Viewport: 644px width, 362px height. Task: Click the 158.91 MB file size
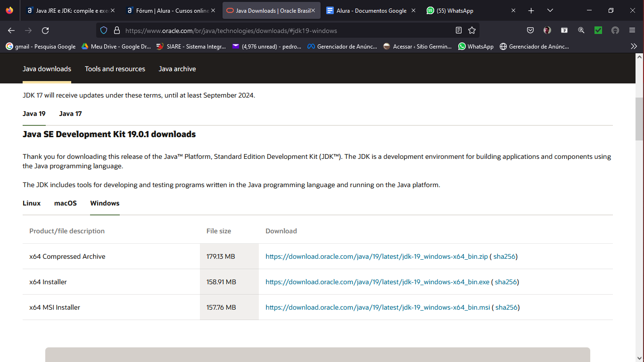[221, 282]
